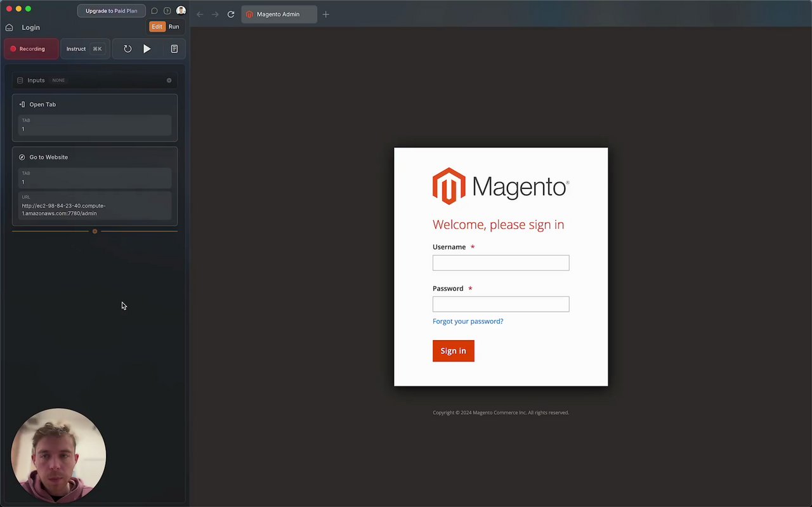Viewport: 812px width, 507px height.
Task: Open the home icon beside Login
Action: tap(9, 27)
